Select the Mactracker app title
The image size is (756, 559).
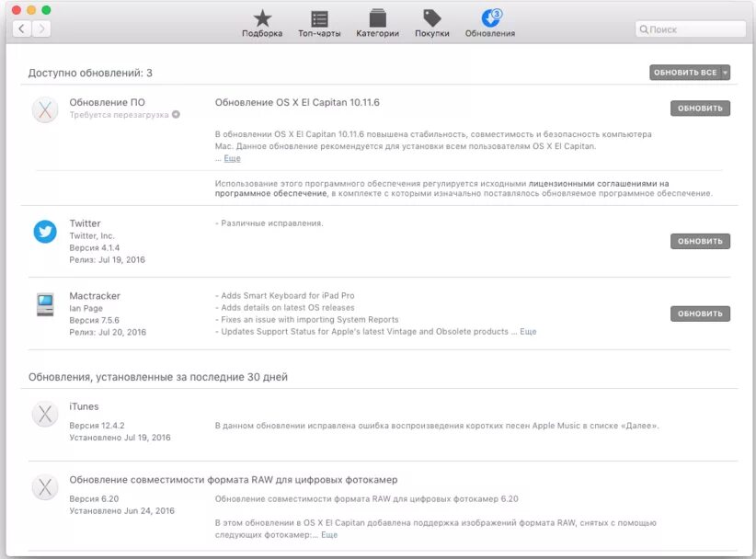[x=95, y=296]
